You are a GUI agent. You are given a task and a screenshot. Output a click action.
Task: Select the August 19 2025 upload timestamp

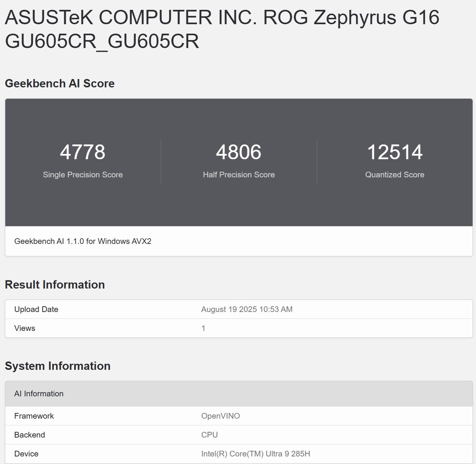247,309
